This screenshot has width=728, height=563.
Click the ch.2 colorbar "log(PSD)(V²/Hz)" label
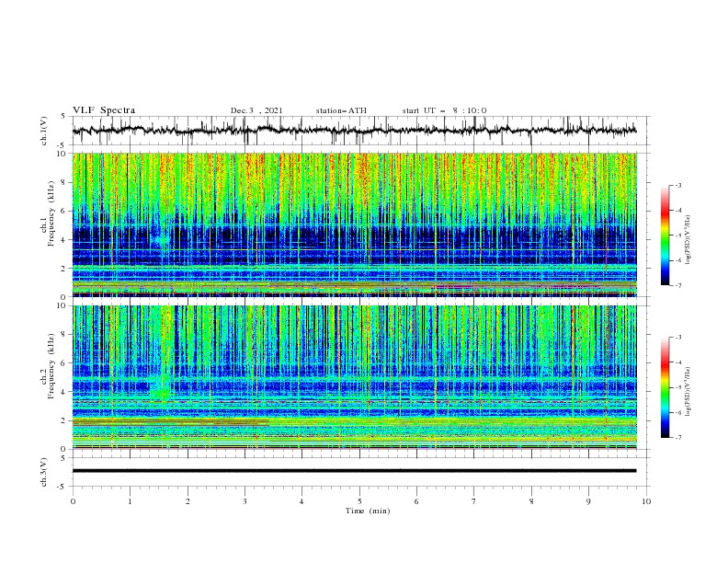(688, 392)
